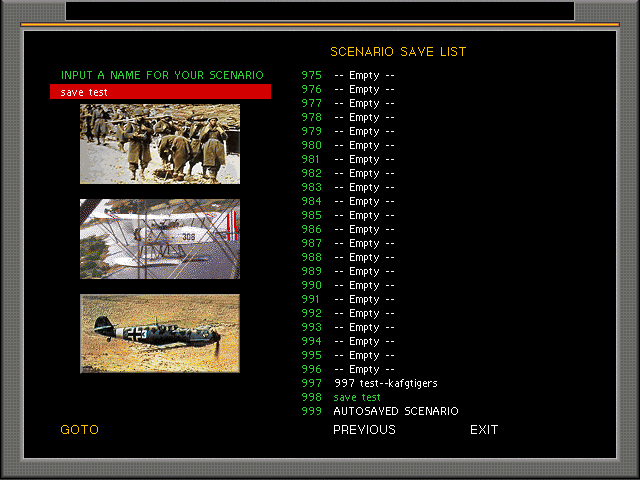The image size is (640, 480).
Task: Select empty slot 993
Action: [x=364, y=327]
